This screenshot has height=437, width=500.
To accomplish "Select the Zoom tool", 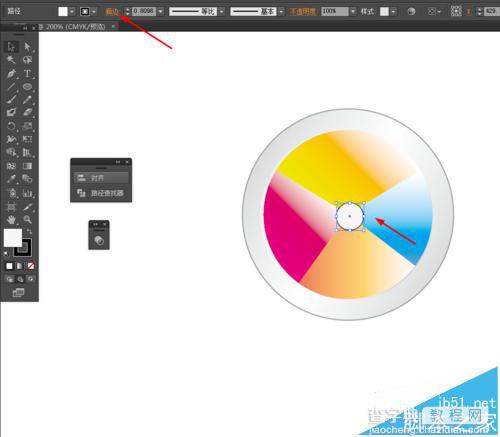I will [x=27, y=219].
